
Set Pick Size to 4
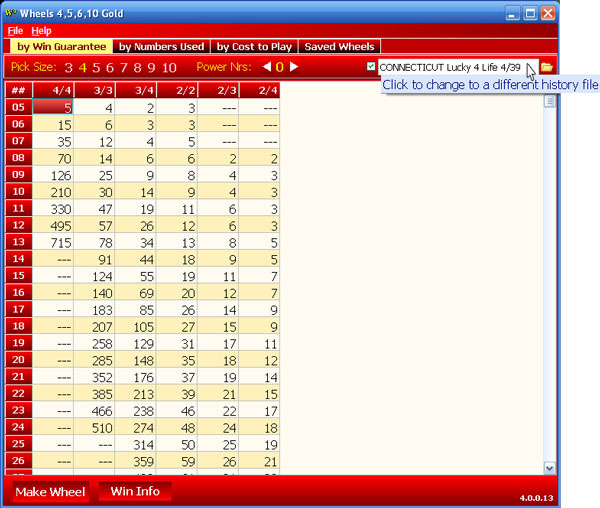(x=83, y=68)
